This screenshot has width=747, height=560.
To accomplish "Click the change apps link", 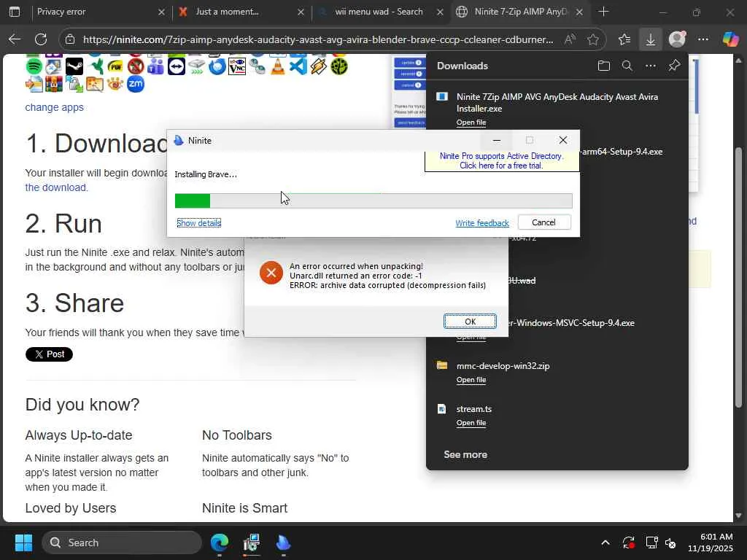I will point(54,107).
